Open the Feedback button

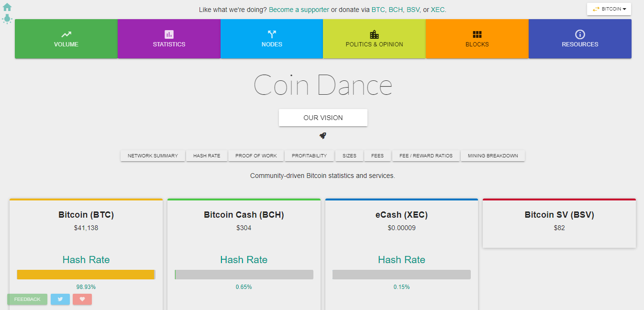pos(27,299)
